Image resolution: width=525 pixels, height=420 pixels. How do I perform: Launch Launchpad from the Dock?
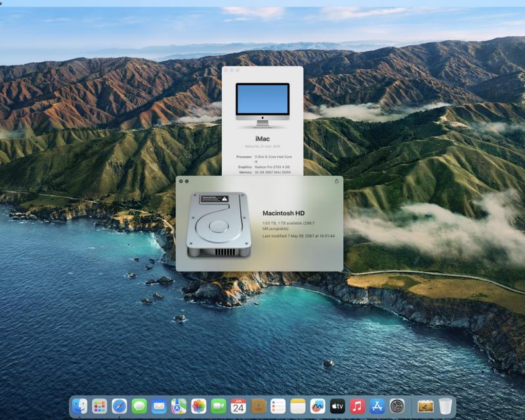[100, 406]
